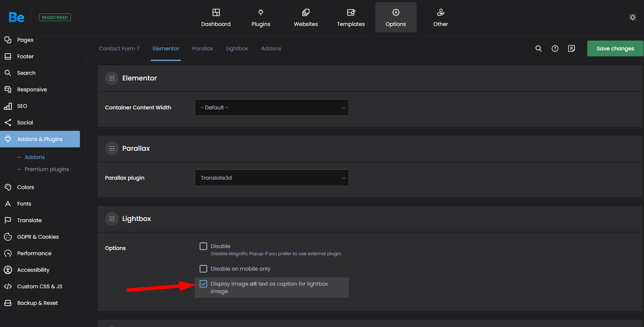Switch to the Lightbox tab
This screenshot has width=644, height=327.
[237, 48]
